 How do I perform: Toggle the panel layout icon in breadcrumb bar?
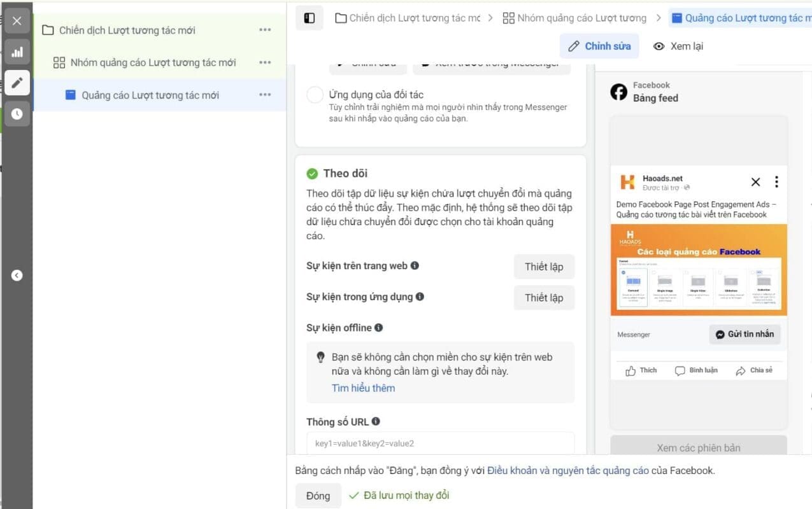tap(310, 18)
